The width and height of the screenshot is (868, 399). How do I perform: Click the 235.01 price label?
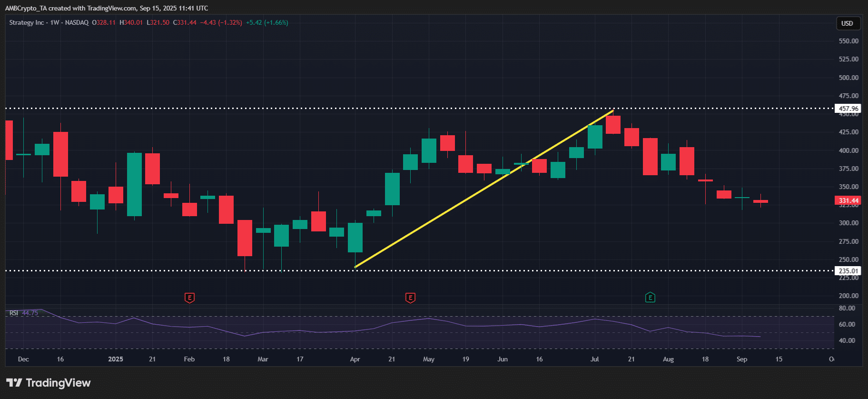848,271
